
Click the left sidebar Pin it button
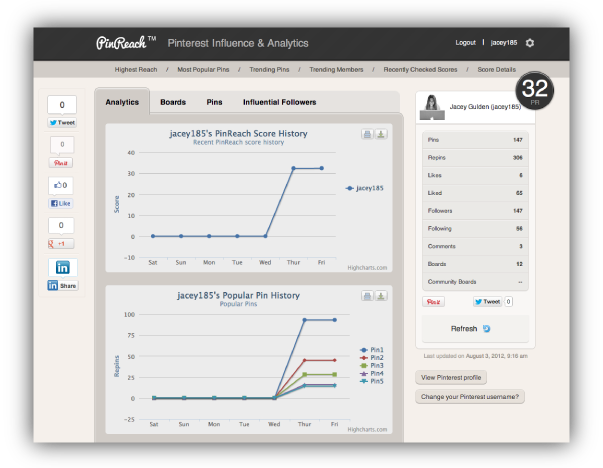tap(61, 163)
